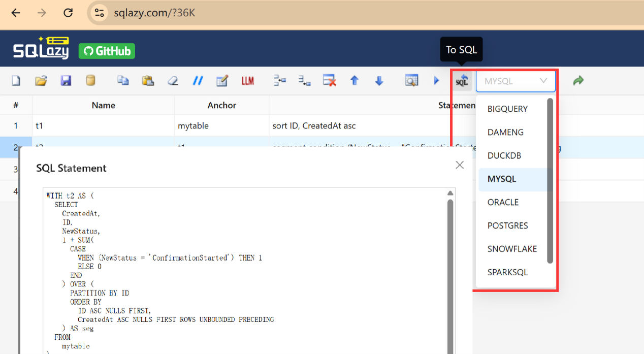
Task: Go back in browser history
Action: [x=16, y=13]
